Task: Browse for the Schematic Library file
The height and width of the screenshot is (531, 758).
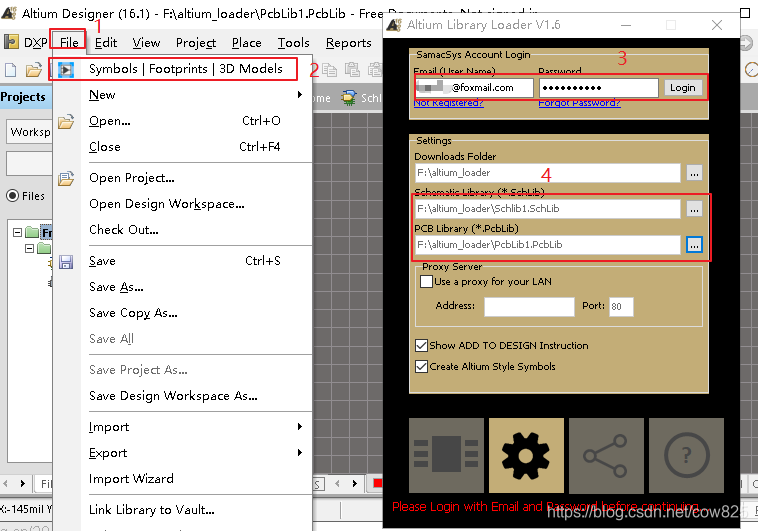Action: pos(694,209)
